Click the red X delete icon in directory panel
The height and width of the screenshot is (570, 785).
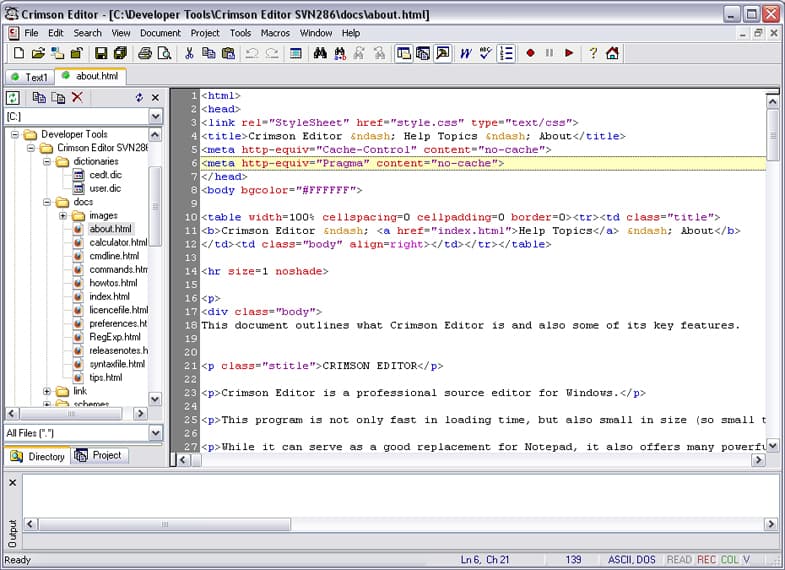click(x=77, y=97)
